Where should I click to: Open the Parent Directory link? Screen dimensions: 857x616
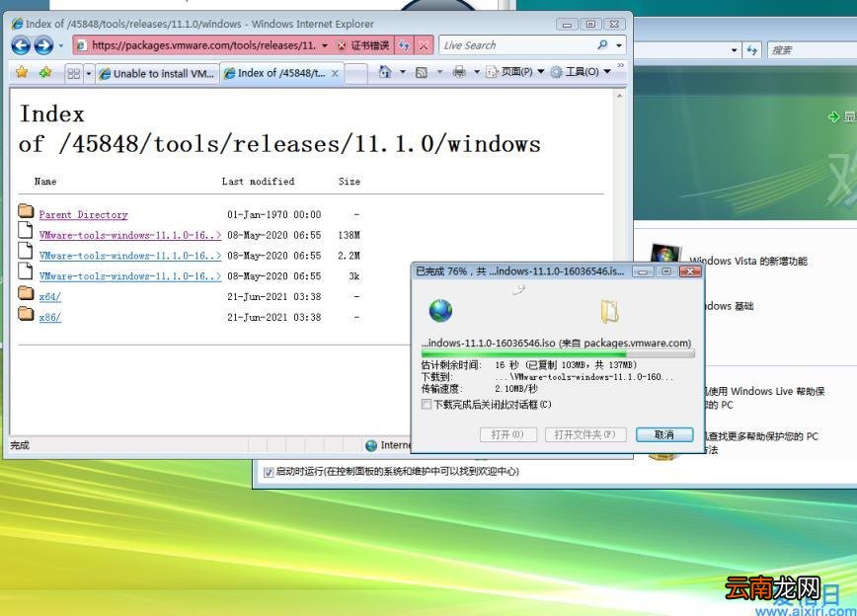point(83,215)
